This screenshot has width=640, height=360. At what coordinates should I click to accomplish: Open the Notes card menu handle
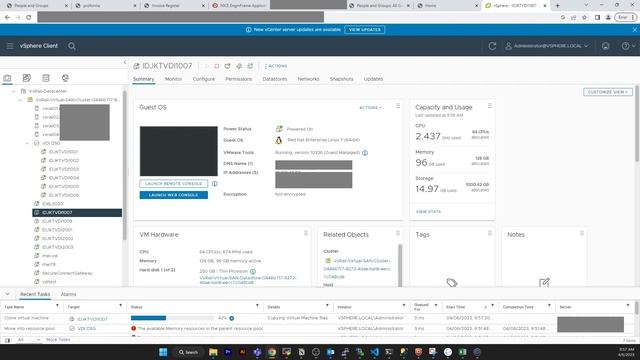pos(582,233)
